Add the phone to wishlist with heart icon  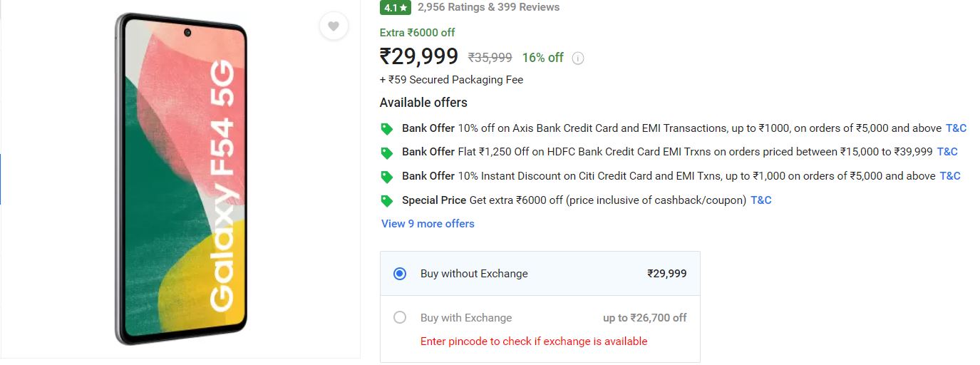(x=334, y=26)
